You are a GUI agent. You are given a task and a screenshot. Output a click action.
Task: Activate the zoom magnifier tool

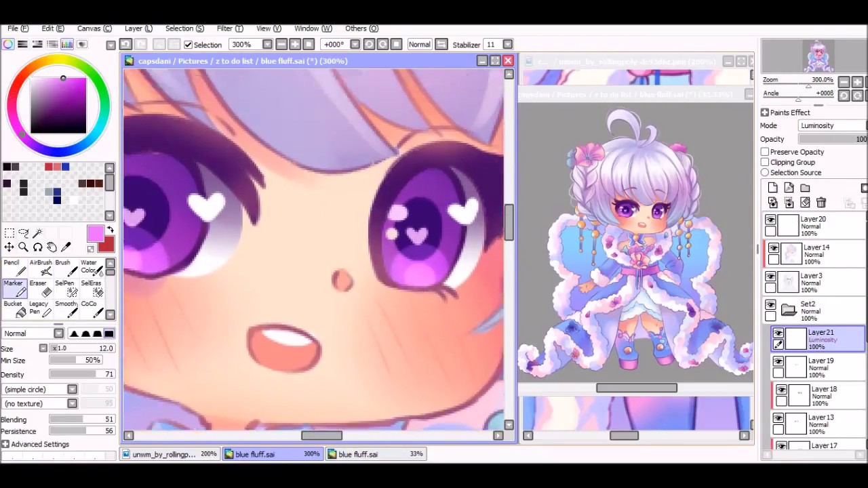pyautogui.click(x=24, y=247)
